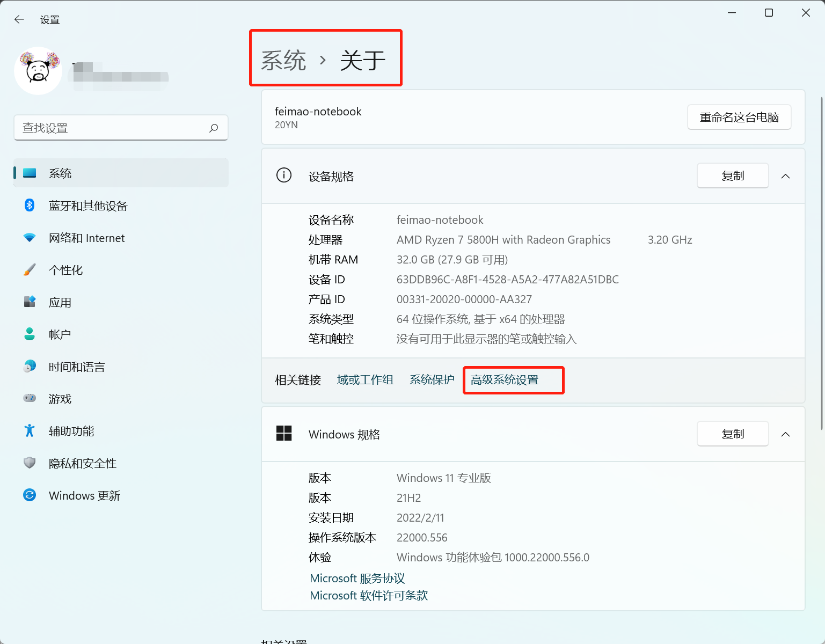Minimize the 设置 window
The height and width of the screenshot is (644, 825).
pos(732,13)
